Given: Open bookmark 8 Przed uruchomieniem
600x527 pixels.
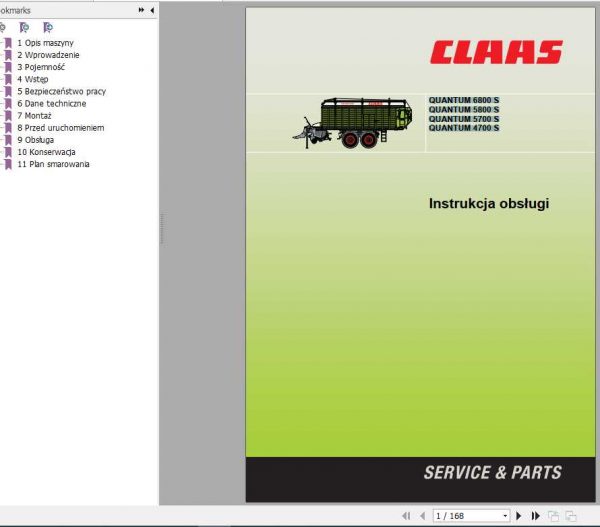Looking at the screenshot, I should [x=60, y=128].
